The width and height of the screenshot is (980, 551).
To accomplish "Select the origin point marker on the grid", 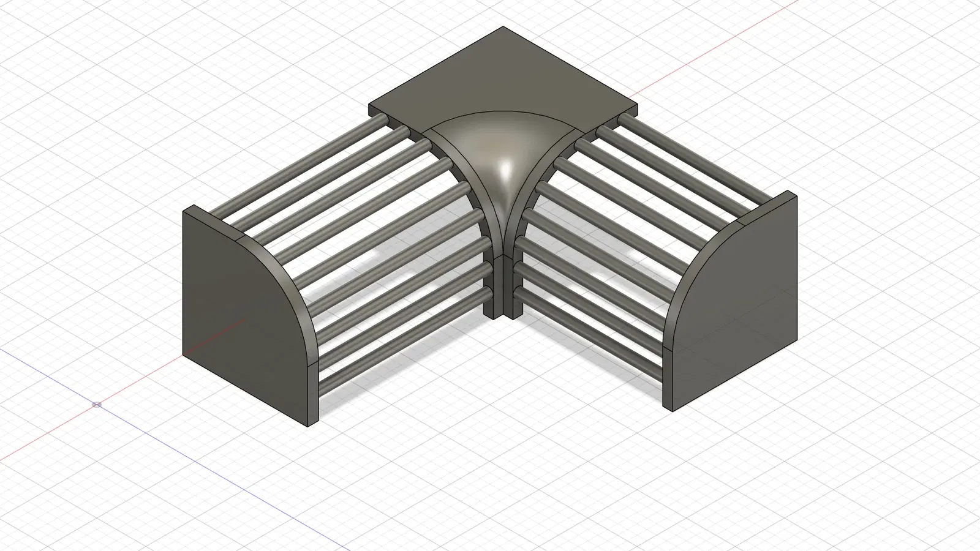I will pyautogui.click(x=97, y=405).
